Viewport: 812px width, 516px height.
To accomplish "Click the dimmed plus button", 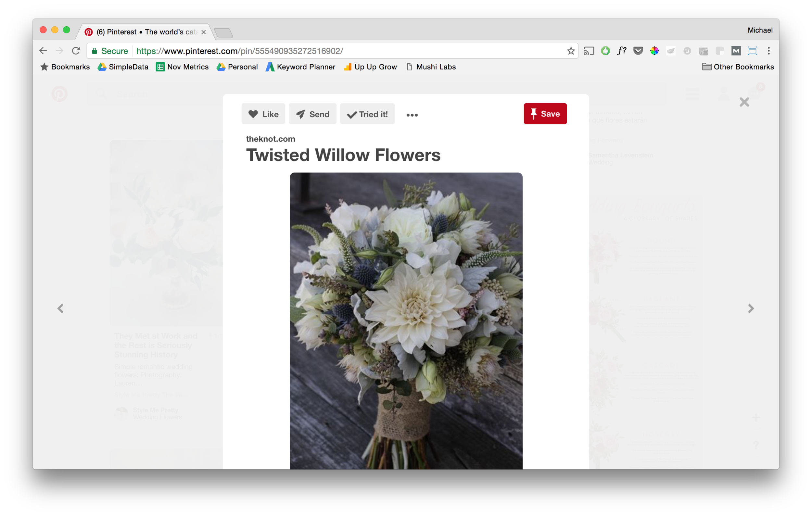I will [756, 418].
